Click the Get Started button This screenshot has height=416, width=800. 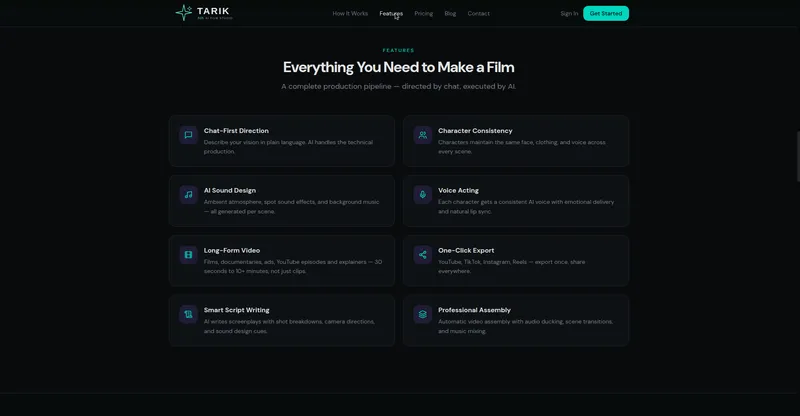click(x=606, y=13)
